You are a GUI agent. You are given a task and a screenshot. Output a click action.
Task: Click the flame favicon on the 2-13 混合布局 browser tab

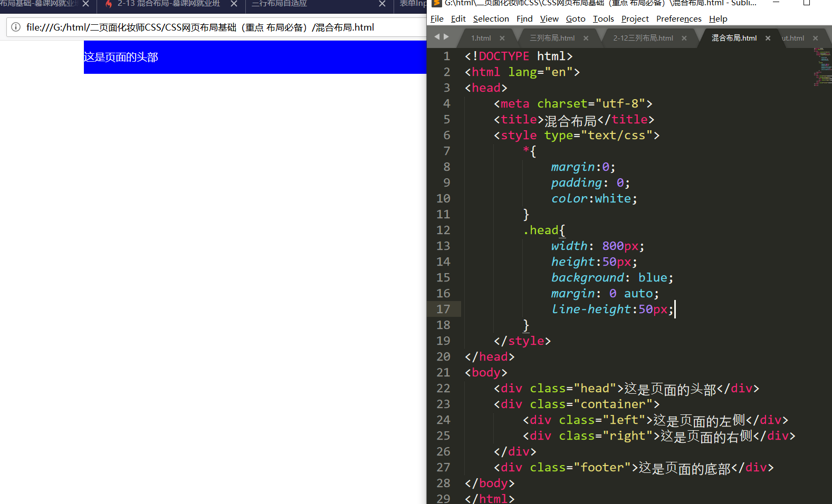pos(109,4)
